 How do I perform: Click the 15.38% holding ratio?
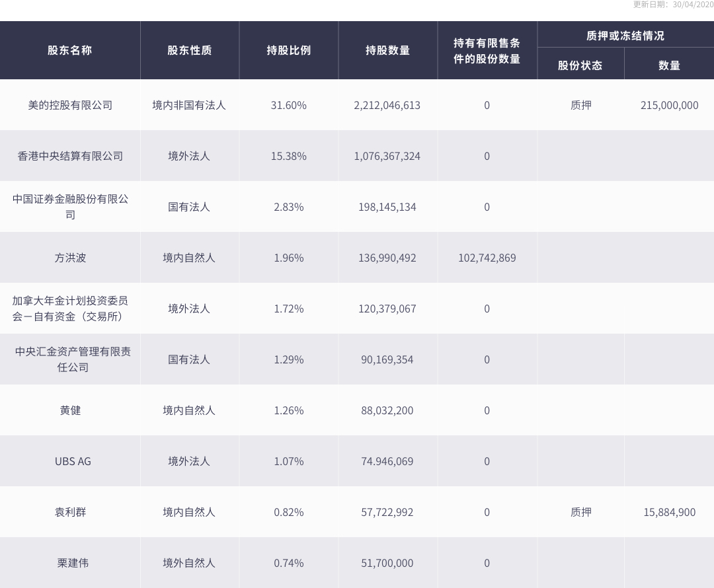pyautogui.click(x=289, y=156)
